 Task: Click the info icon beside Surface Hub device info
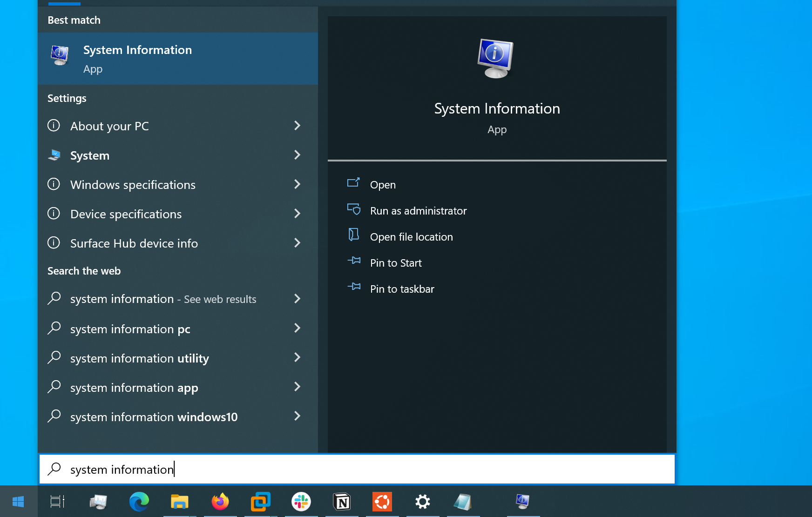point(54,242)
